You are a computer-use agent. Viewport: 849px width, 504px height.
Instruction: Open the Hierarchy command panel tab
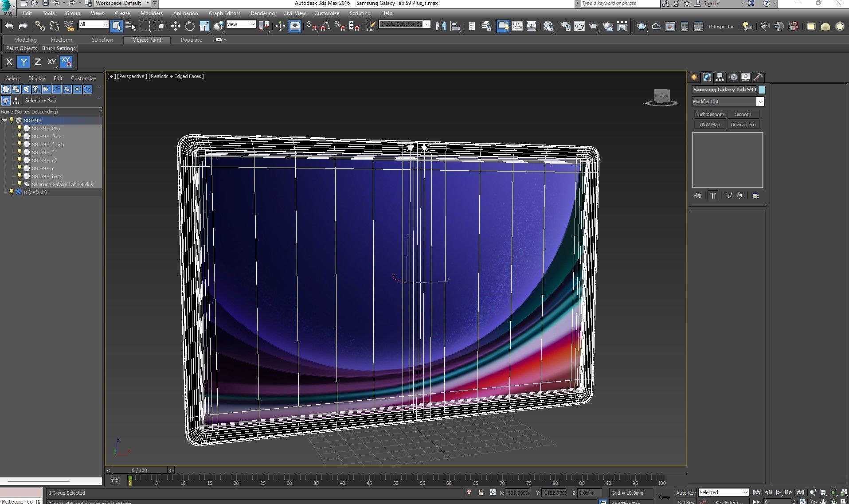pyautogui.click(x=720, y=77)
